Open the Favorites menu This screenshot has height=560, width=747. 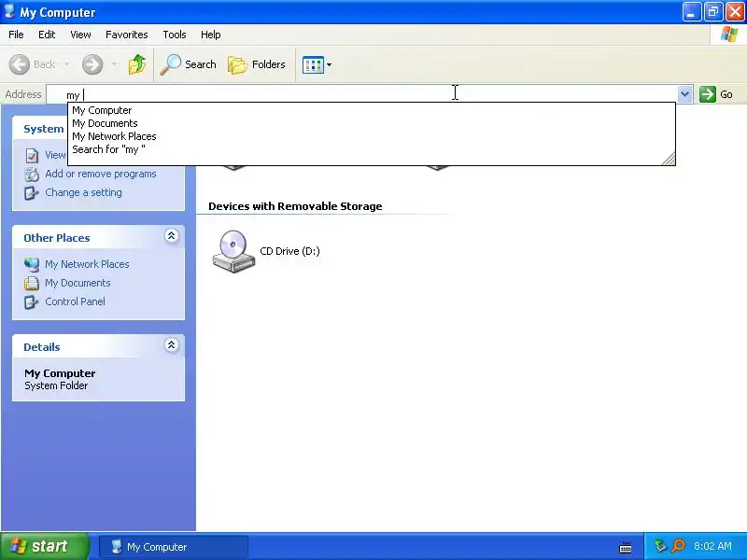tap(127, 35)
